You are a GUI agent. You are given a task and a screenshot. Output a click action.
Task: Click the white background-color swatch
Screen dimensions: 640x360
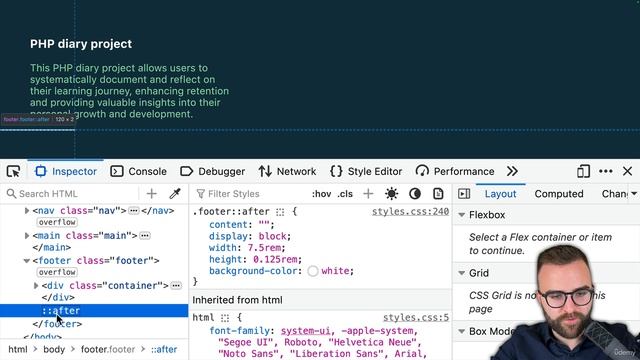313,271
